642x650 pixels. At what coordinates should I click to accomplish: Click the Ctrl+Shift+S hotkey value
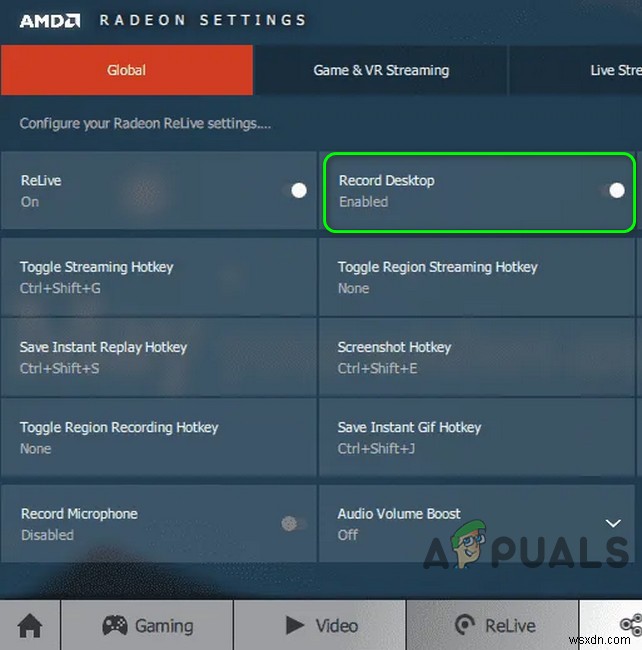(60, 368)
